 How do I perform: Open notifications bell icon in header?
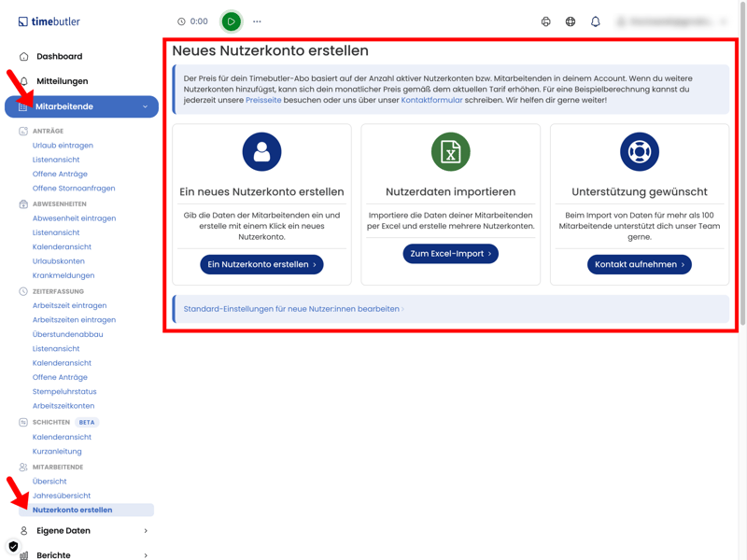click(x=596, y=21)
